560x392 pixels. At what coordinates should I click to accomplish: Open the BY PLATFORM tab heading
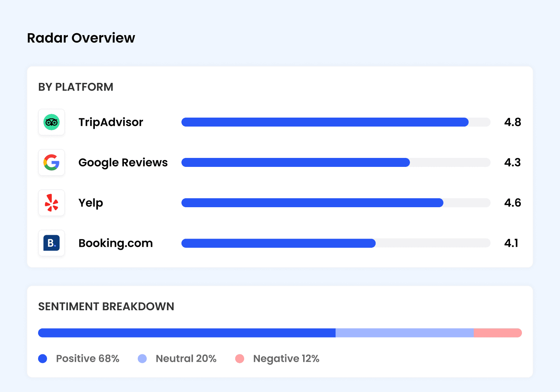(76, 87)
